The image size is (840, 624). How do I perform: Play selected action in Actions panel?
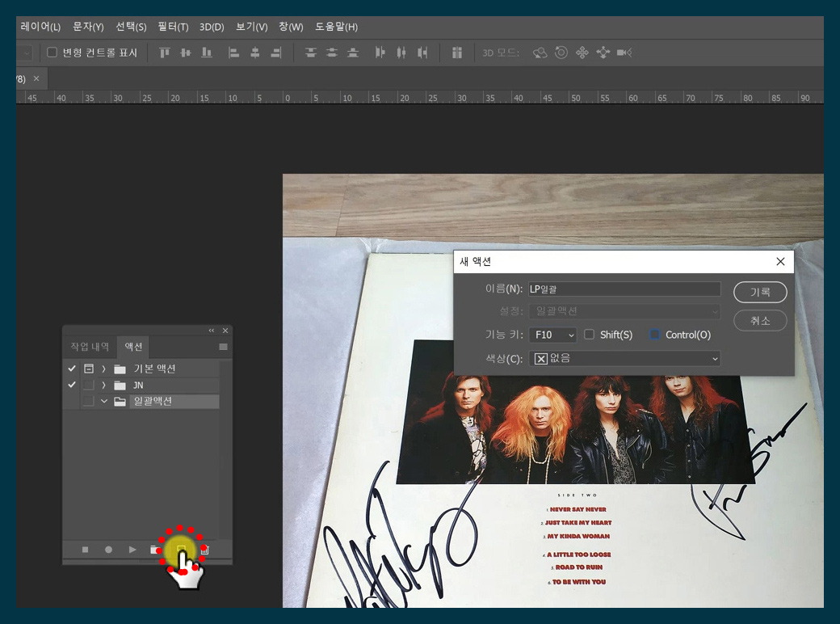[132, 550]
